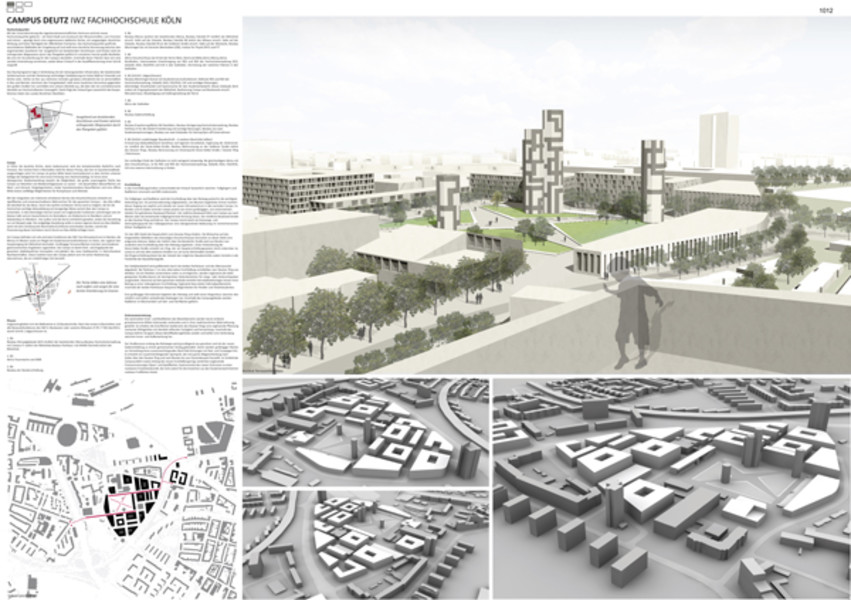Click the short patterned tower left of the tall one
The height and width of the screenshot is (600, 851).
[449, 200]
